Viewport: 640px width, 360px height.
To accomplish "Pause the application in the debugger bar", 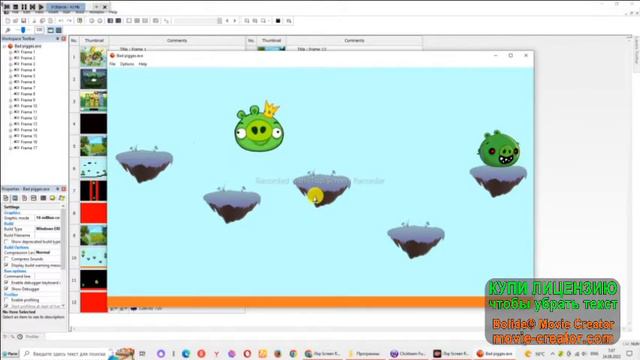I will (x=24, y=7).
